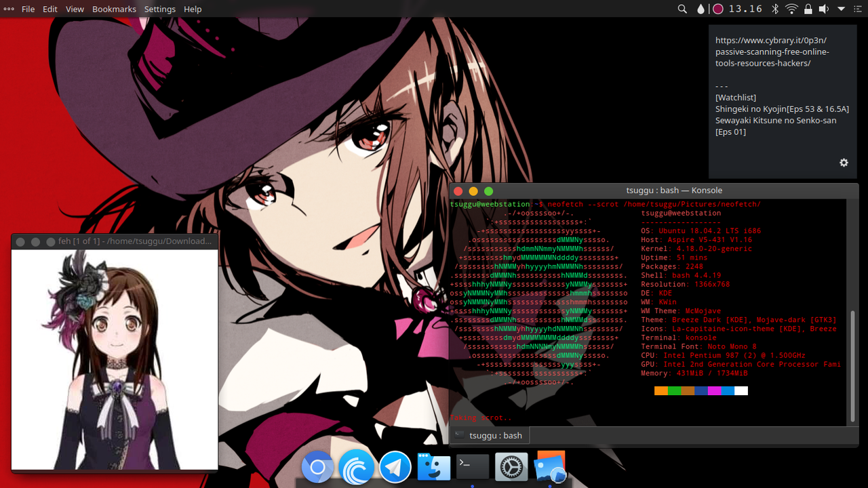Click 'CPU: Intel Pentium 987' line

point(723,355)
